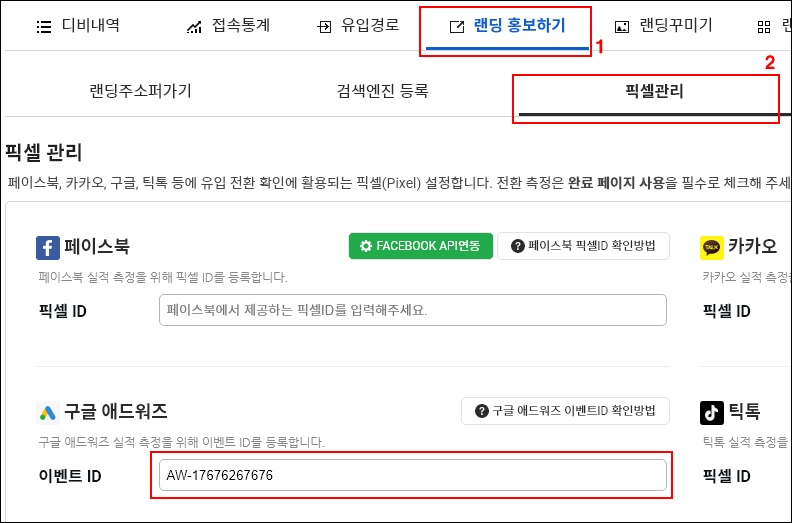Click the enter-arrow icon beside 유입경로
Viewport: 792px width, 523px height.
[x=324, y=27]
